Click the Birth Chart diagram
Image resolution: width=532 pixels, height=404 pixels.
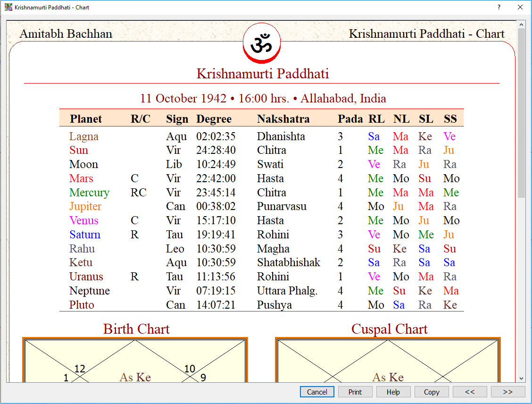[136, 363]
